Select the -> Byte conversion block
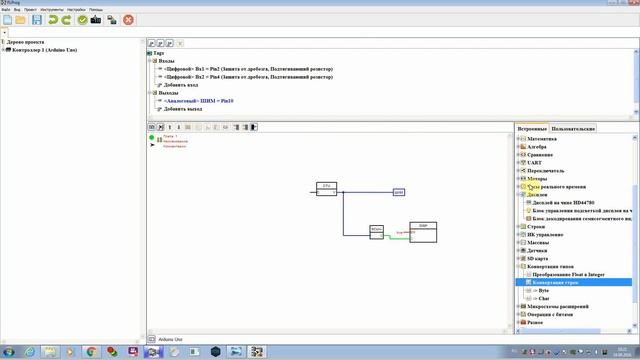Image resolution: width=640 pixels, height=360 pixels. coord(541,291)
